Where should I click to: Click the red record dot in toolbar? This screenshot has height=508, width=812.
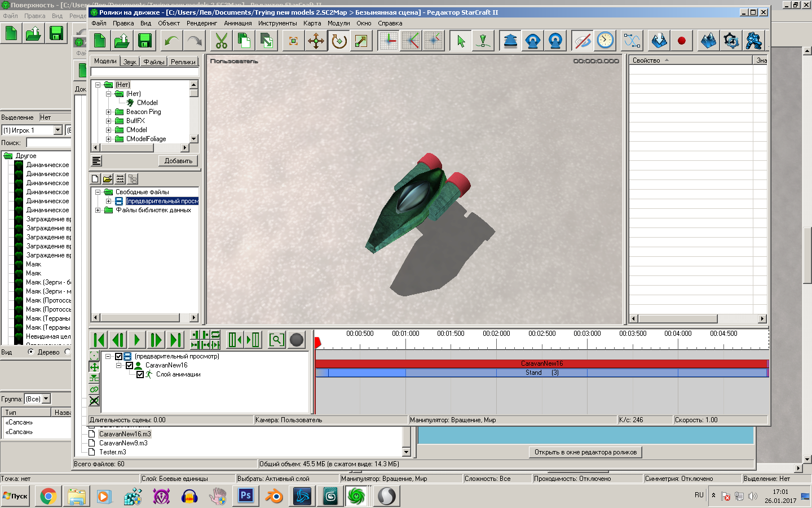pos(682,41)
